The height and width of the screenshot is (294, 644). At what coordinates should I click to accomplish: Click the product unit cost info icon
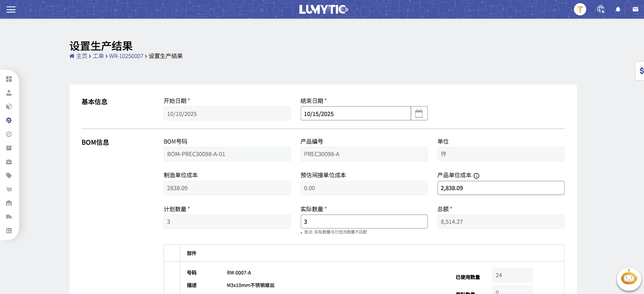pos(476,176)
